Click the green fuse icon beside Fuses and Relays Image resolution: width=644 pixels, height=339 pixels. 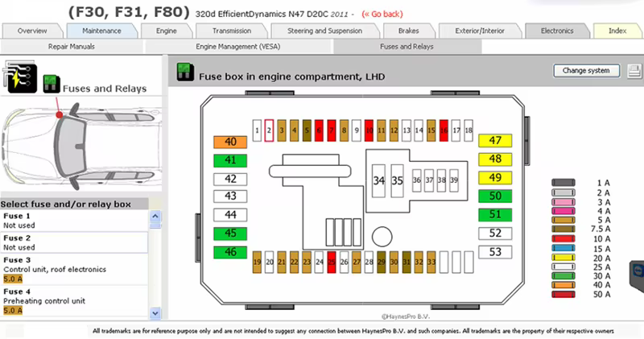point(52,84)
